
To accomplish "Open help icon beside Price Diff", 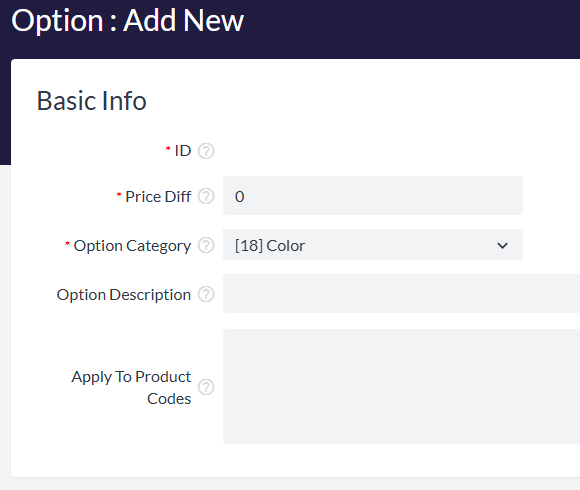I will (206, 196).
